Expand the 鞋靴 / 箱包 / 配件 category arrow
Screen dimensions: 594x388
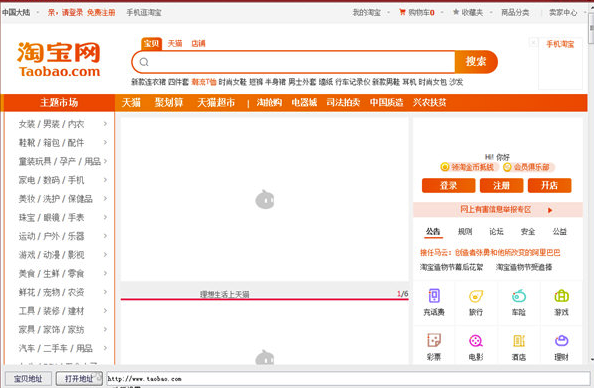[x=105, y=142]
